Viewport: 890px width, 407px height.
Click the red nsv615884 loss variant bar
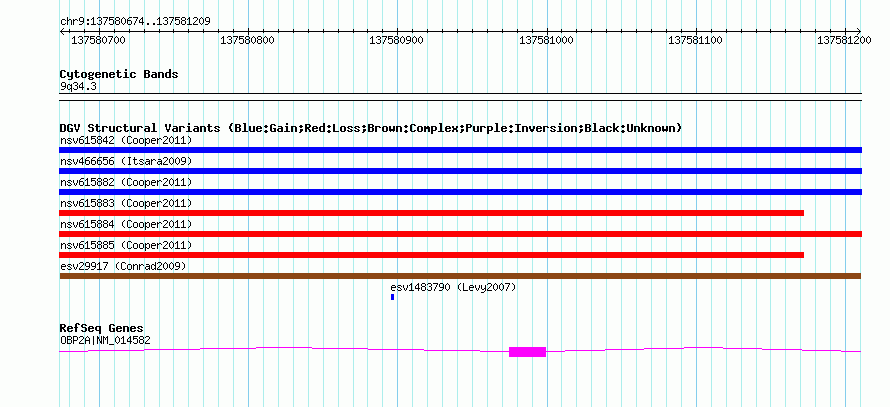(x=460, y=234)
